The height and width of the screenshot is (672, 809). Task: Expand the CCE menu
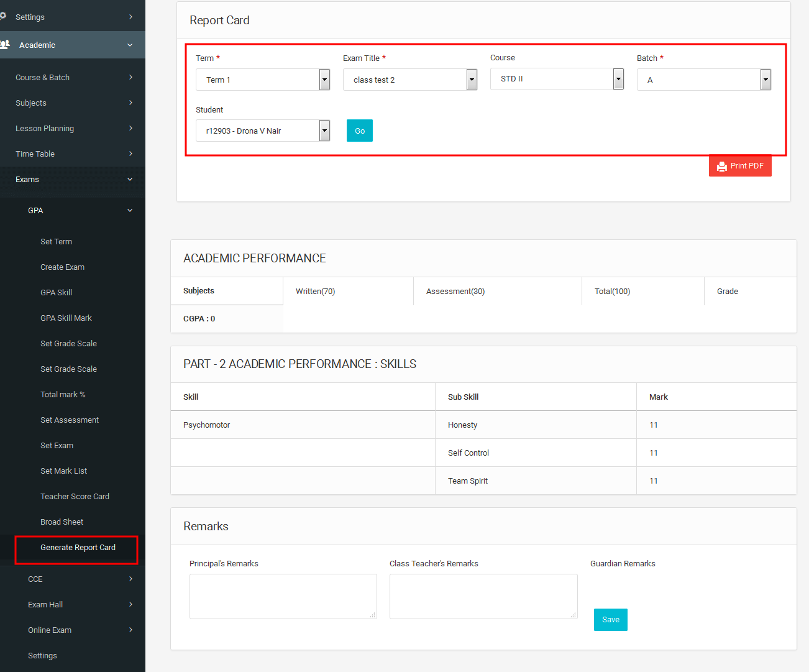pos(73,579)
